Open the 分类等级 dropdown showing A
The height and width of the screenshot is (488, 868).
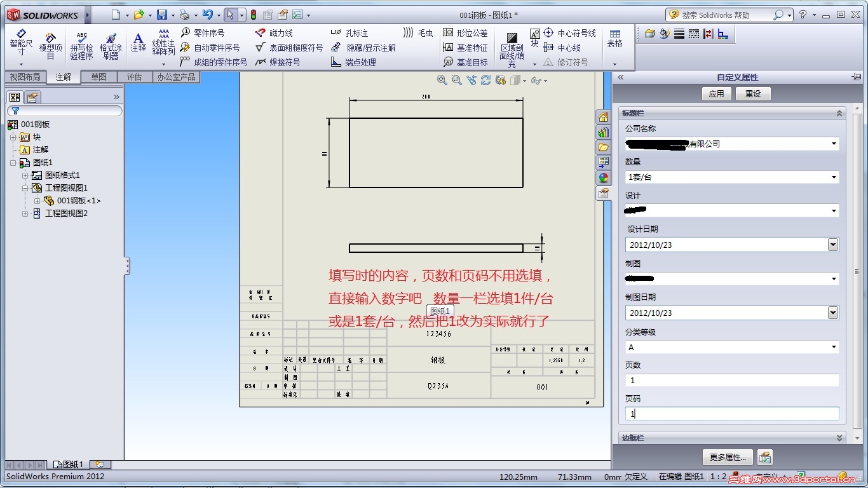[834, 347]
